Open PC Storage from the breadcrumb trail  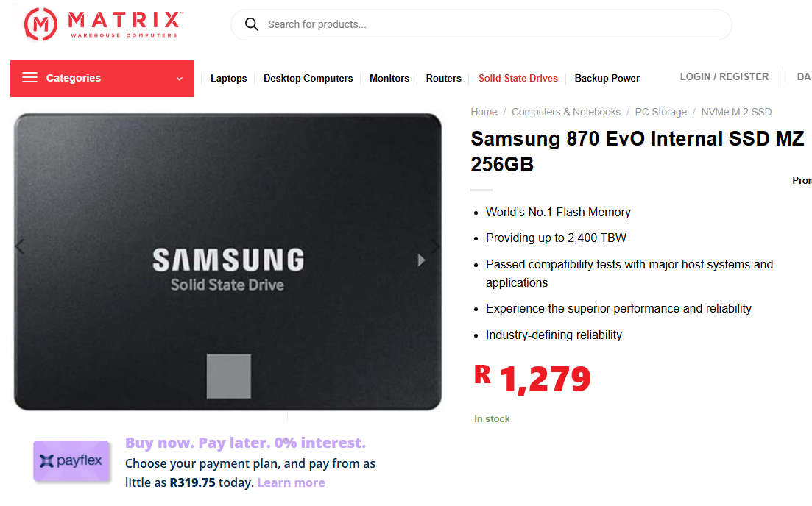(660, 111)
